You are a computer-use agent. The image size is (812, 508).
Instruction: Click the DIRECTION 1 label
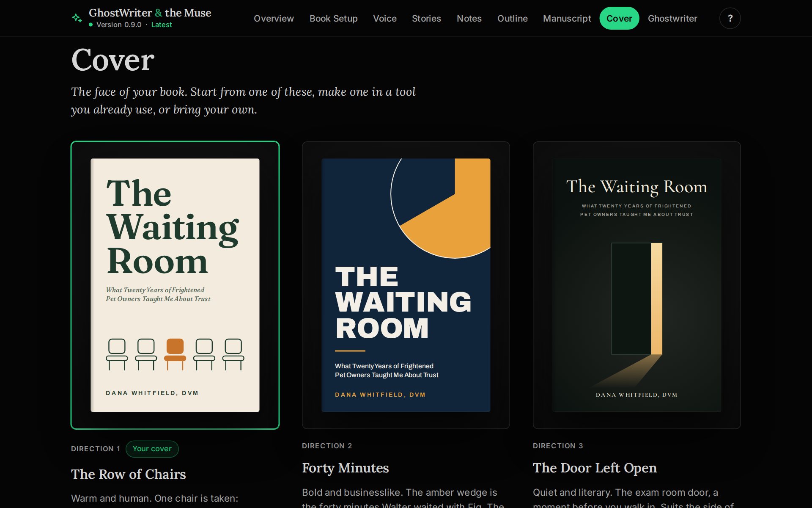pos(96,449)
